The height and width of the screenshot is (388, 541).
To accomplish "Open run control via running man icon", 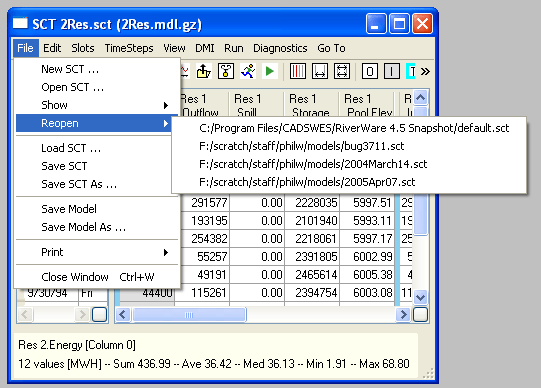I will pyautogui.click(x=248, y=71).
